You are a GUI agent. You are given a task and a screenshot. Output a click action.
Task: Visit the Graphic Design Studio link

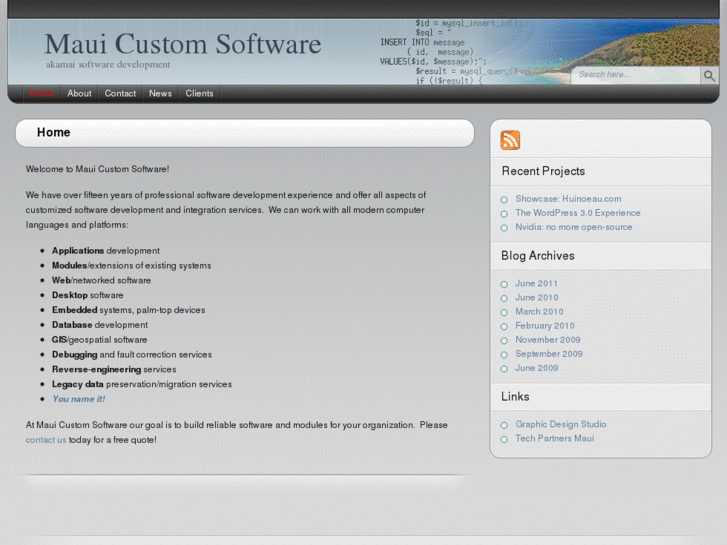click(560, 425)
